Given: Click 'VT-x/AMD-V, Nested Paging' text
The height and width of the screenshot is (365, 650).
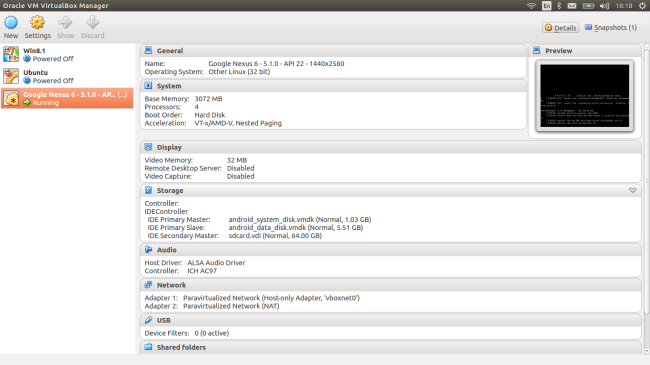Looking at the screenshot, I should tap(238, 123).
